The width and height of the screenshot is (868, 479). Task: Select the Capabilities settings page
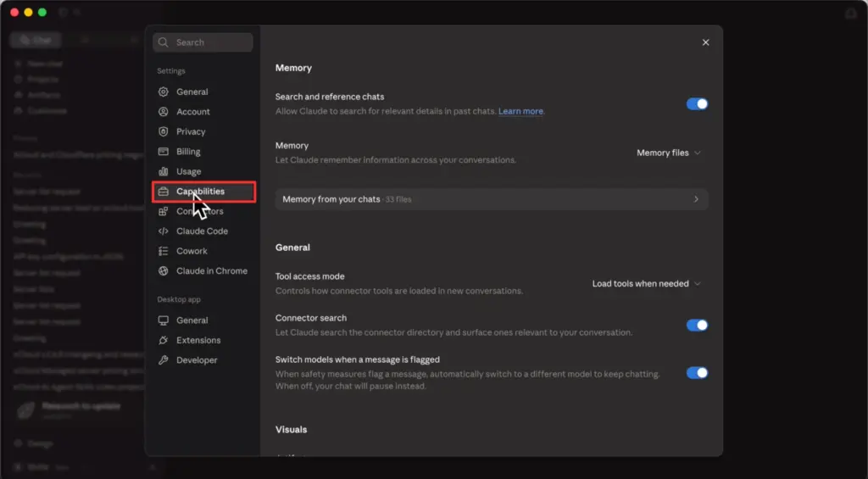(x=203, y=192)
